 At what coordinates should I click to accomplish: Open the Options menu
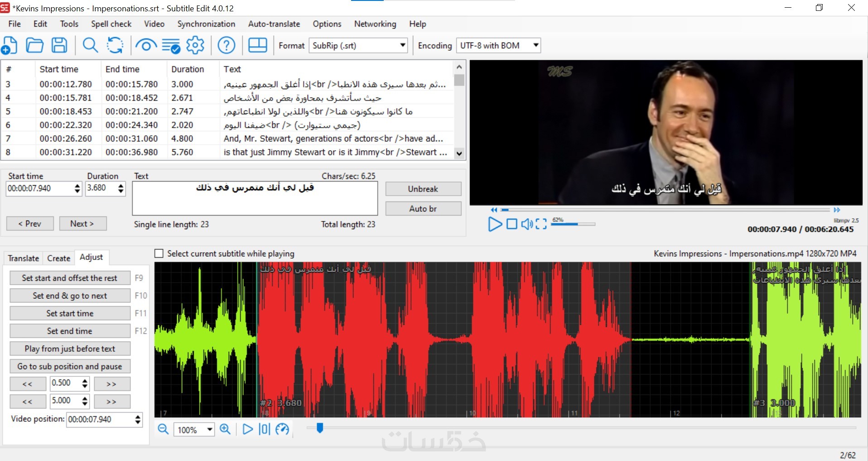click(x=327, y=24)
